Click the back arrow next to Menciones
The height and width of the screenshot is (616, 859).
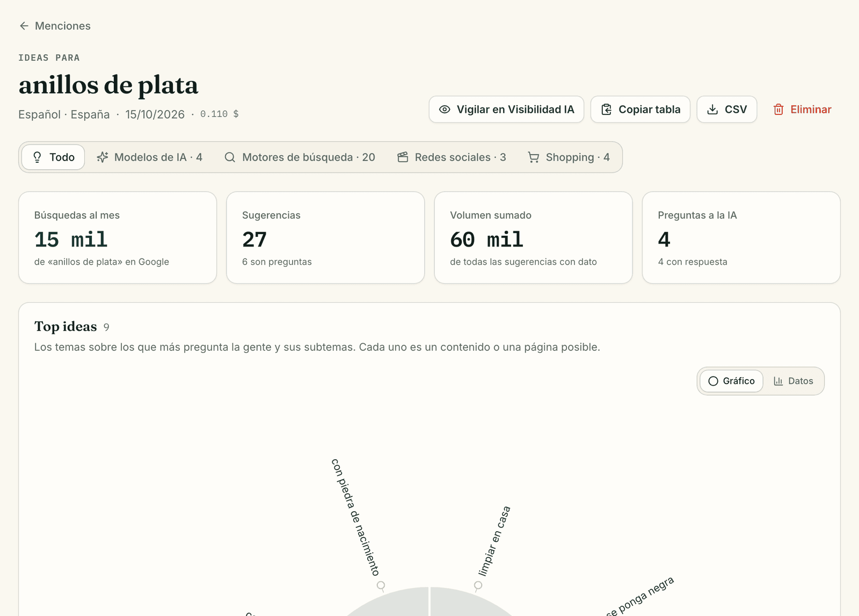(24, 26)
